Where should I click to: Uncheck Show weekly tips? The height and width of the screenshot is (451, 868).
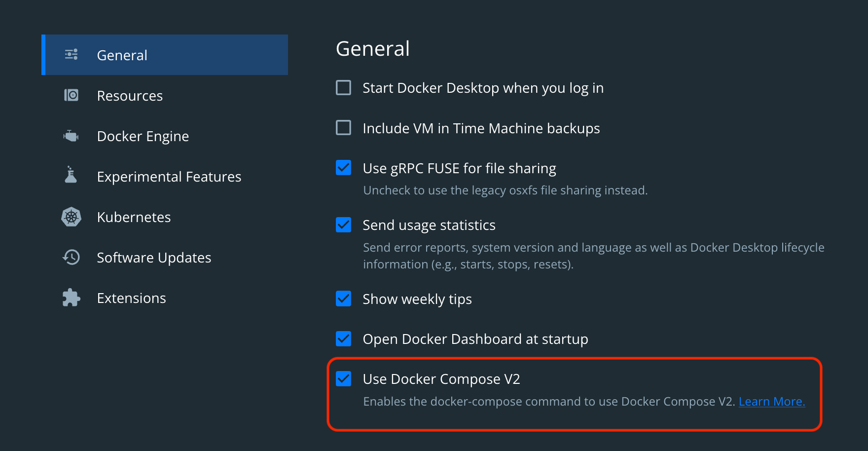[x=344, y=299]
